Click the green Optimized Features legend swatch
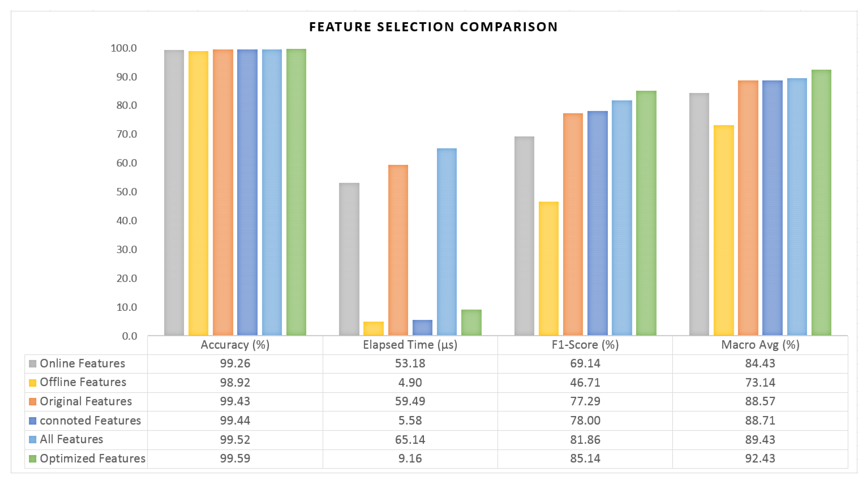The height and width of the screenshot is (484, 868). [33, 459]
